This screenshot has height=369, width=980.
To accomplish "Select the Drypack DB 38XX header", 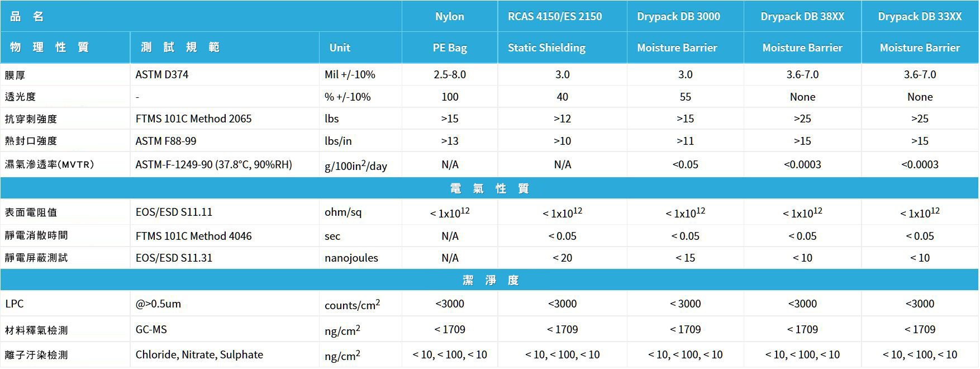I will 802,16.
